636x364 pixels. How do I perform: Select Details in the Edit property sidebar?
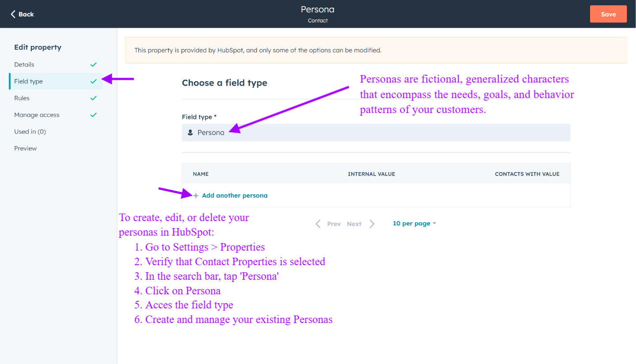point(24,64)
